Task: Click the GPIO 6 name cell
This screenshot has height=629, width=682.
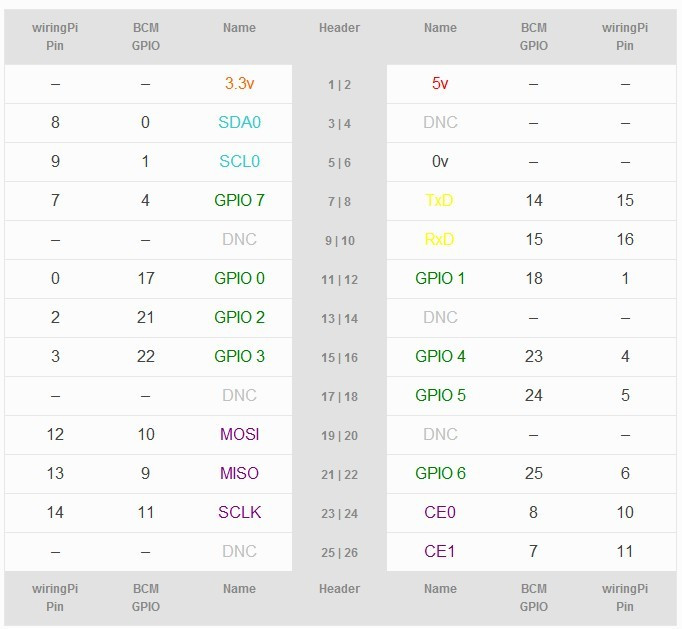Action: point(440,473)
